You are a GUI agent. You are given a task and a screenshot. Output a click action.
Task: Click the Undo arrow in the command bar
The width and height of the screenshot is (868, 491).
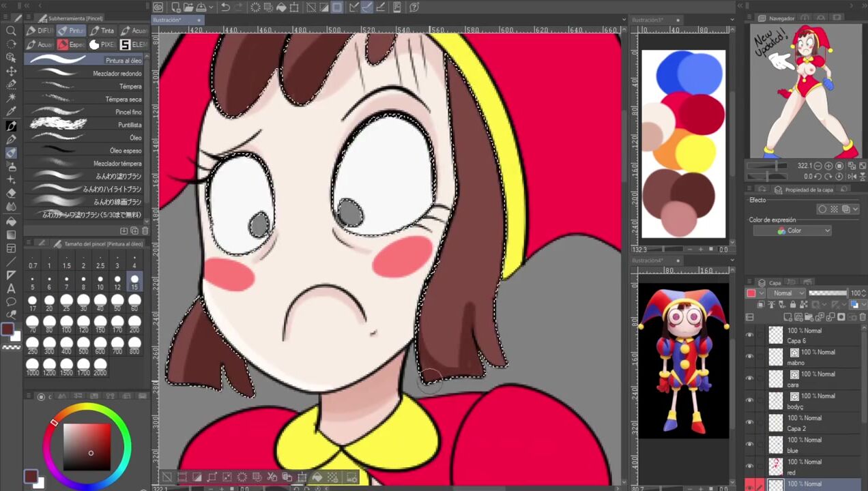[x=225, y=8]
